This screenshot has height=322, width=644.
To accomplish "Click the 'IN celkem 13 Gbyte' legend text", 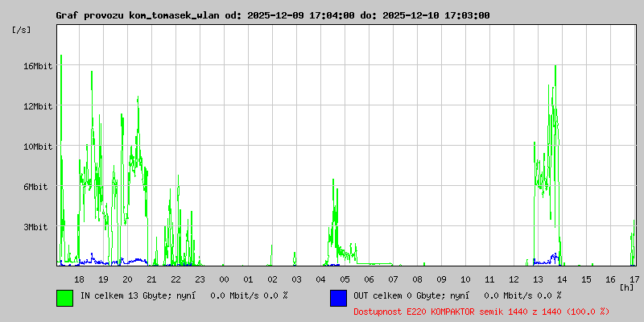I will pyautogui.click(x=123, y=295).
